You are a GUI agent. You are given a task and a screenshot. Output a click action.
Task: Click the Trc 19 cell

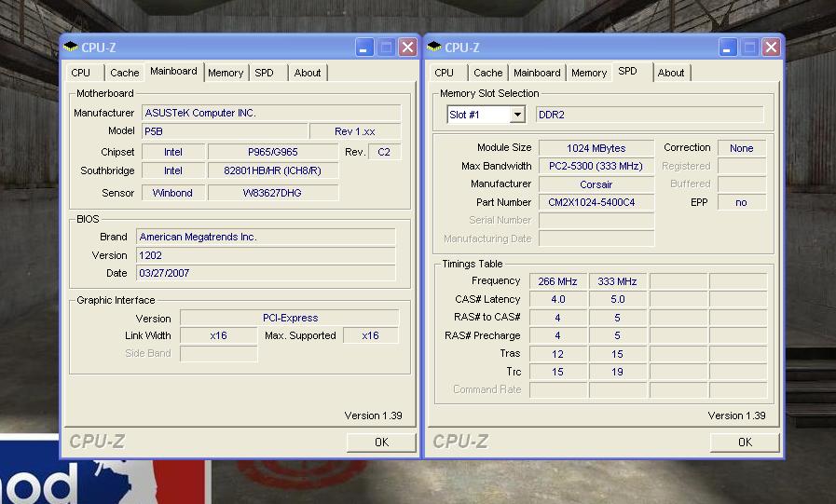click(617, 372)
